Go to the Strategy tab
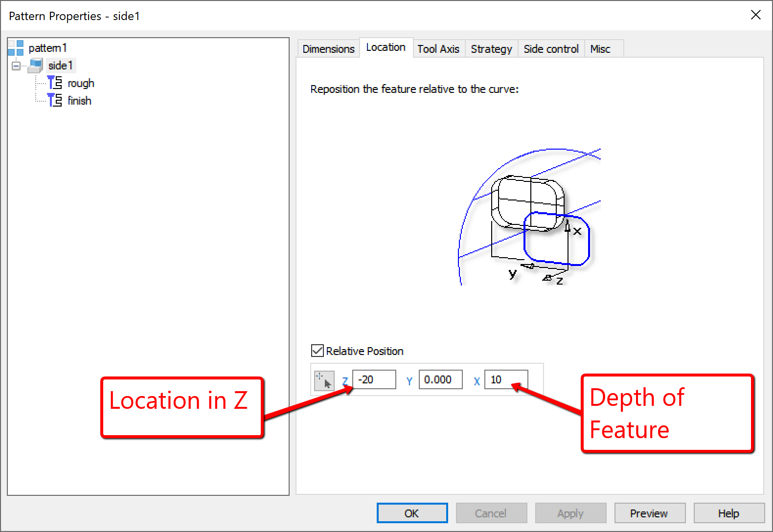The image size is (773, 532). click(491, 49)
